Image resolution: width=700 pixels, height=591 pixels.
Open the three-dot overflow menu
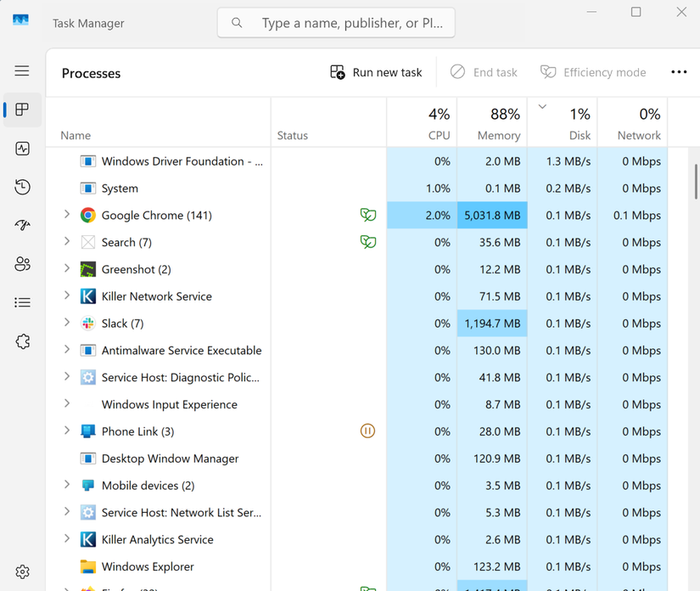pos(679,72)
